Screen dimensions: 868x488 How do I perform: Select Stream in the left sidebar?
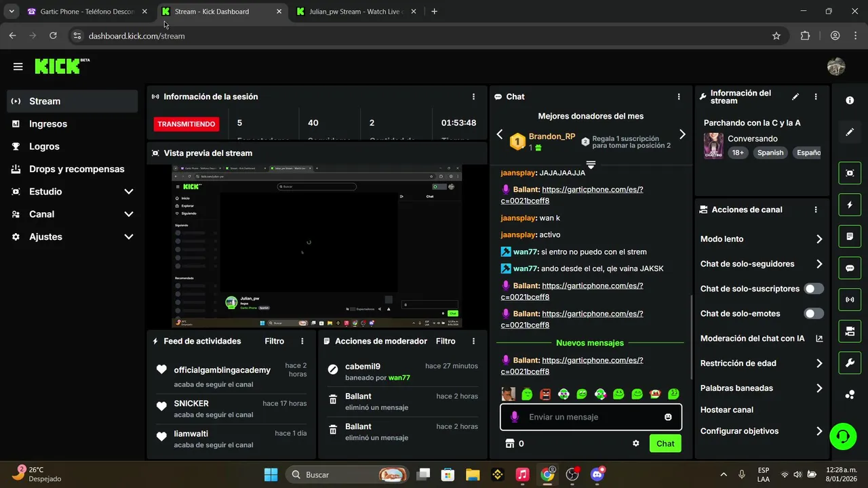tap(73, 101)
